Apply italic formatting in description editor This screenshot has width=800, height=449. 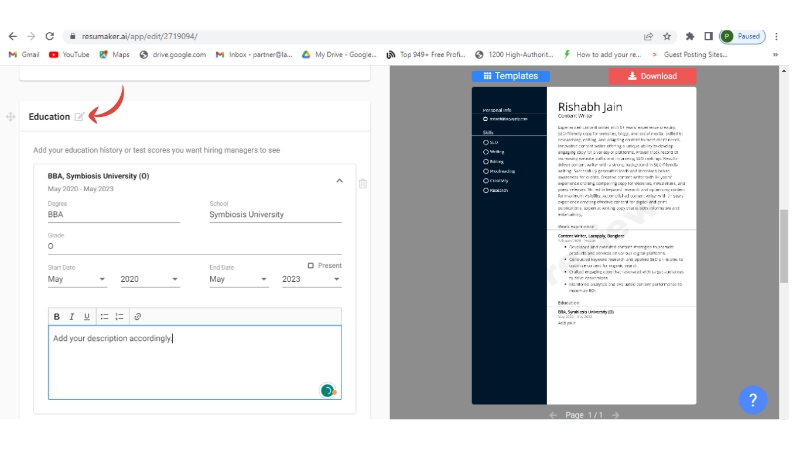[72, 316]
